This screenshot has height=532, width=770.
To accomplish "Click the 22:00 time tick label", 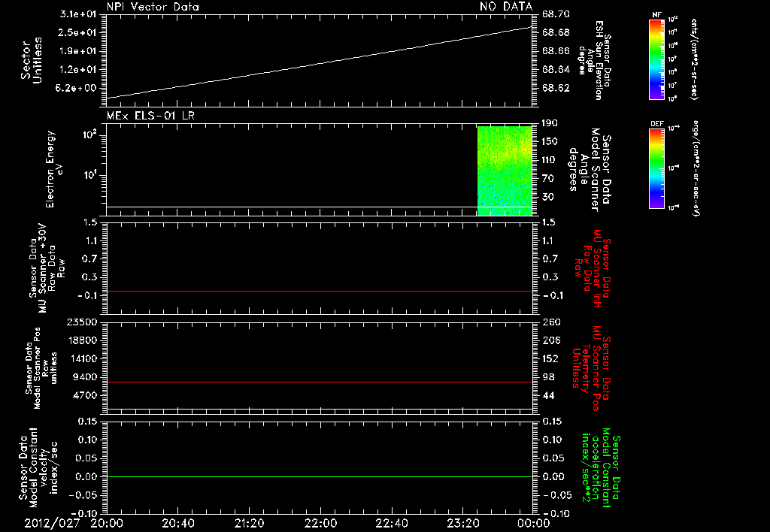I will [x=320, y=523].
